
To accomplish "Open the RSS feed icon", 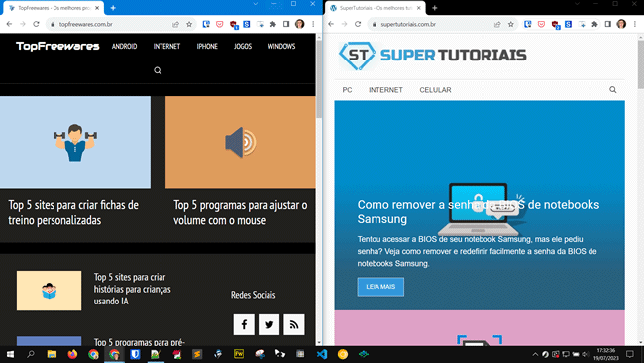I will point(294,324).
